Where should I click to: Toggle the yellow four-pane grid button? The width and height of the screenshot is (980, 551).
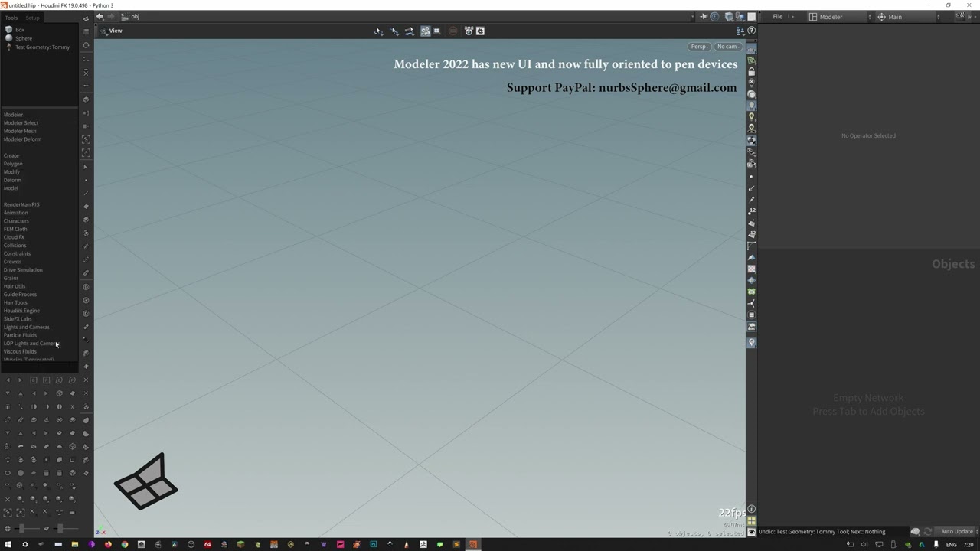coord(751,521)
